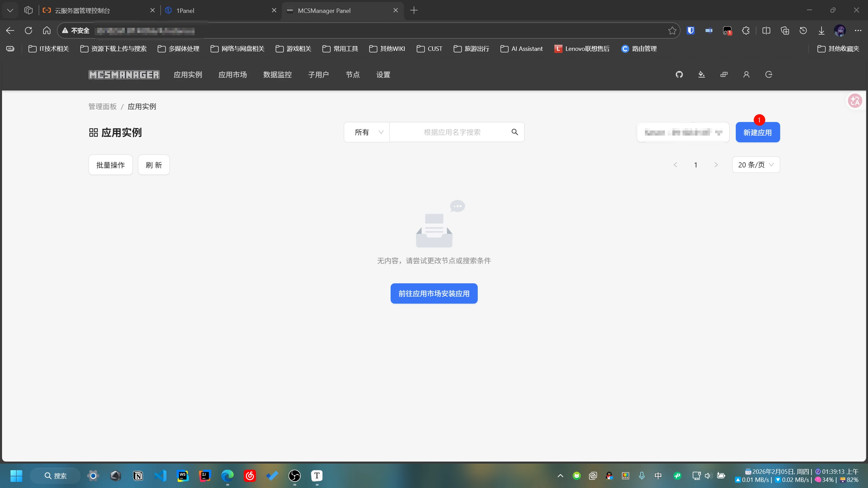Open browser downloads icon
Viewport: 868px width, 488px height.
pos(822,30)
